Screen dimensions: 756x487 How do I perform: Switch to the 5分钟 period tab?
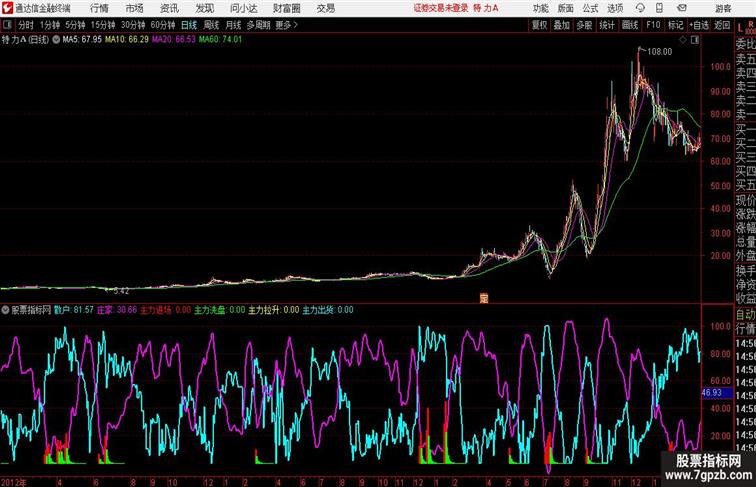pyautogui.click(x=75, y=25)
